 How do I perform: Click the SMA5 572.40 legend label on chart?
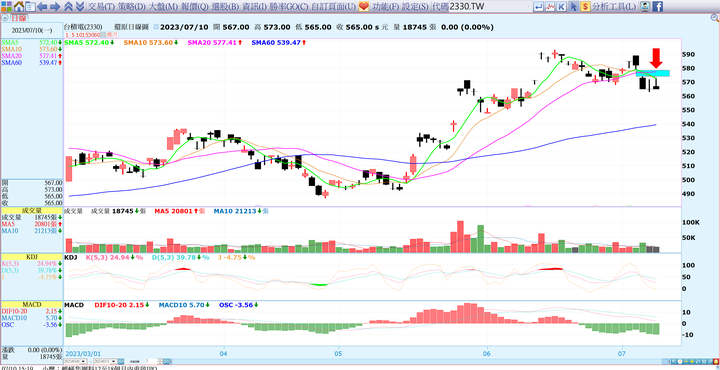90,42
